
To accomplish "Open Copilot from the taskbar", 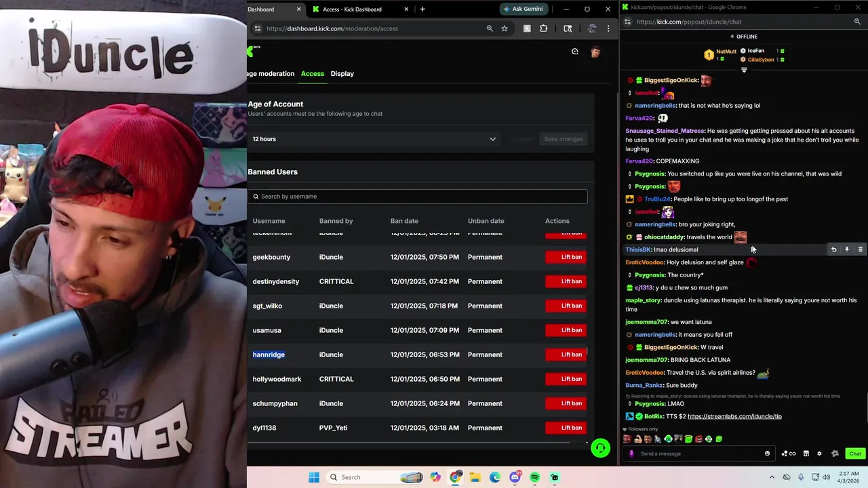I will coord(435,477).
